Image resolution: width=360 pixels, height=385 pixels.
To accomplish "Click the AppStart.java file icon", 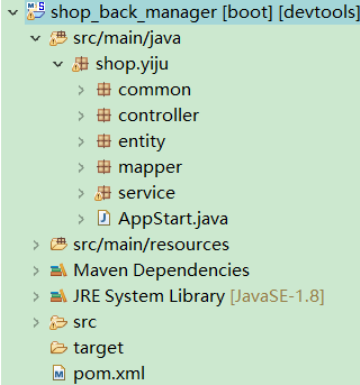I will pyautogui.click(x=104, y=219).
